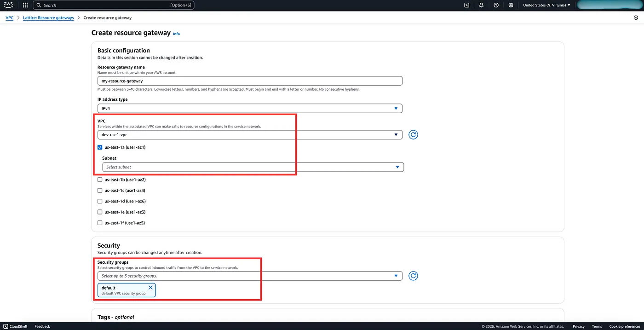Open the security groups selection dropdown
Image resolution: width=644 pixels, height=330 pixels.
tap(250, 276)
